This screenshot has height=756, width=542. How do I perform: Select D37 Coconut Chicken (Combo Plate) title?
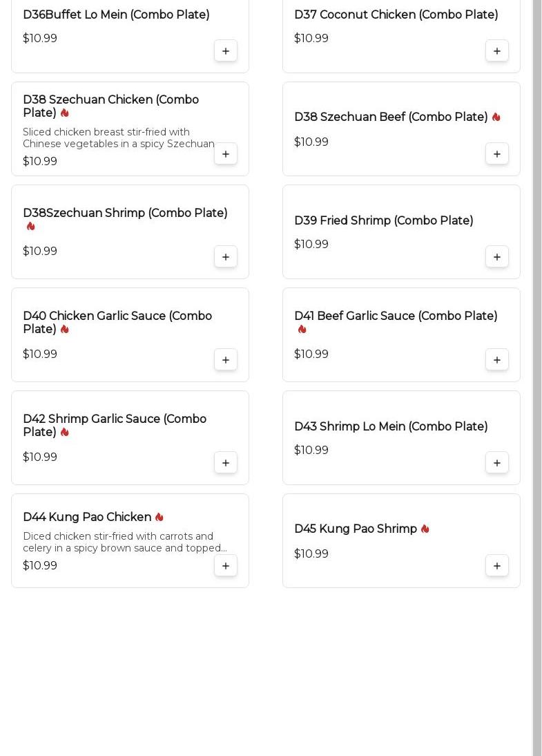[x=396, y=15]
